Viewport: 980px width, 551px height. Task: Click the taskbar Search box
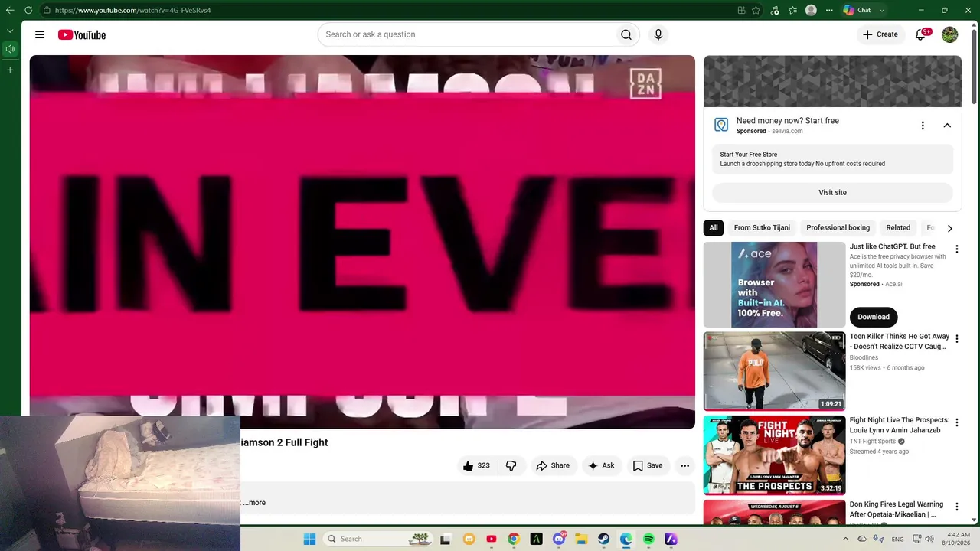click(x=377, y=539)
